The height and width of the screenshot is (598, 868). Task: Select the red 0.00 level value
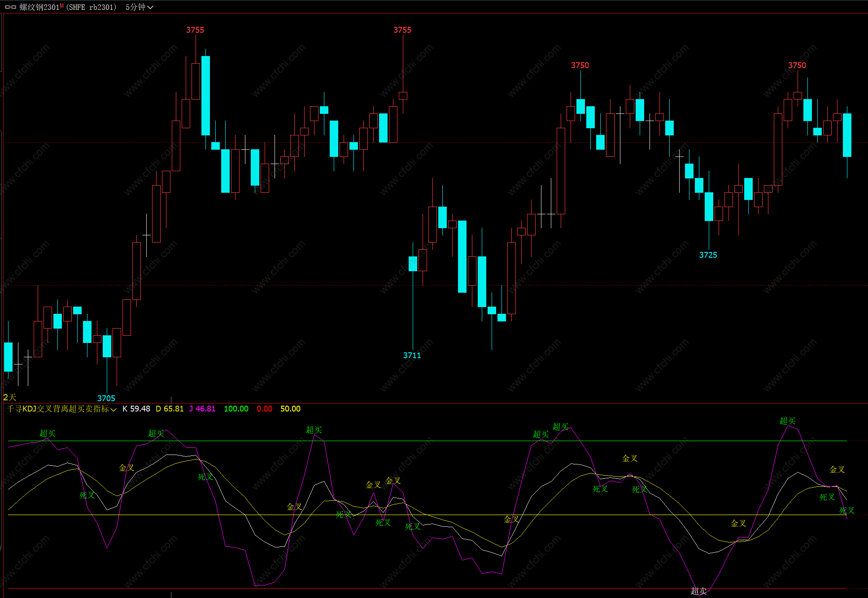pos(264,409)
